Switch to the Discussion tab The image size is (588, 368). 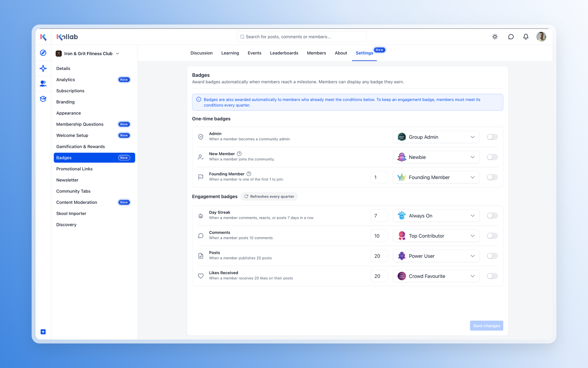[x=201, y=53]
